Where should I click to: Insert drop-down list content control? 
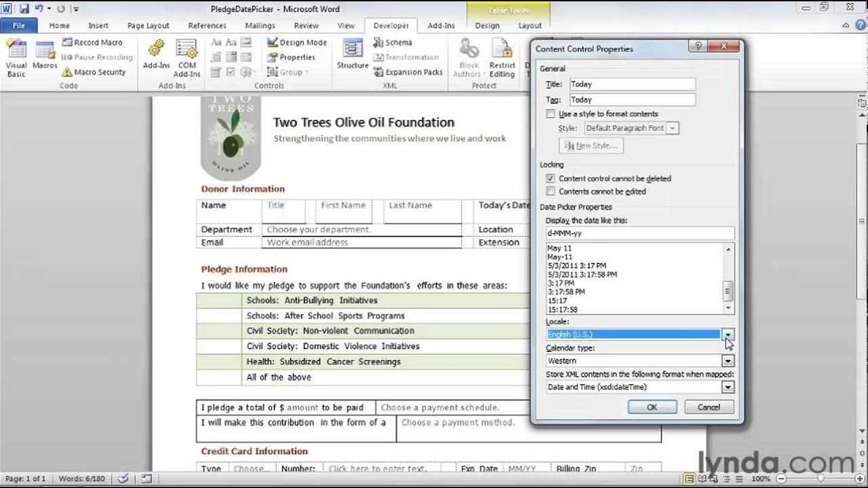click(x=246, y=57)
